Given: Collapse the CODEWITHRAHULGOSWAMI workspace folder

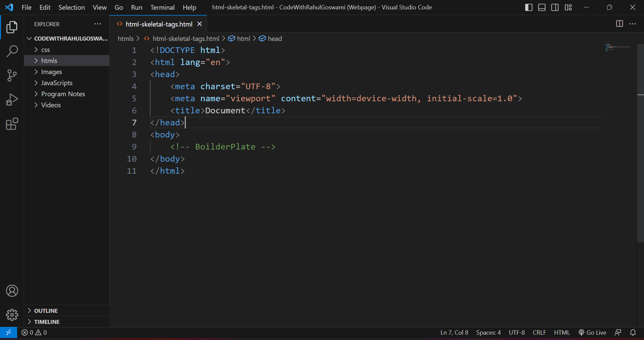Looking at the screenshot, I should pyautogui.click(x=67, y=39).
